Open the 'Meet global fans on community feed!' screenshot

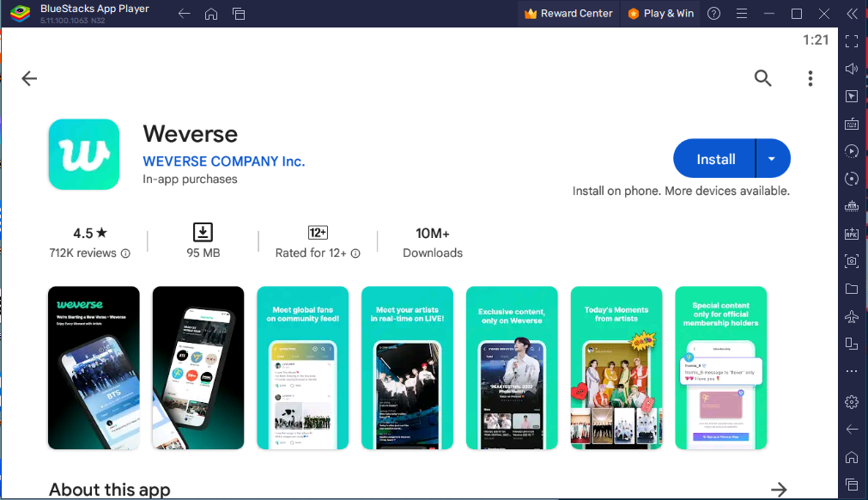click(x=303, y=368)
